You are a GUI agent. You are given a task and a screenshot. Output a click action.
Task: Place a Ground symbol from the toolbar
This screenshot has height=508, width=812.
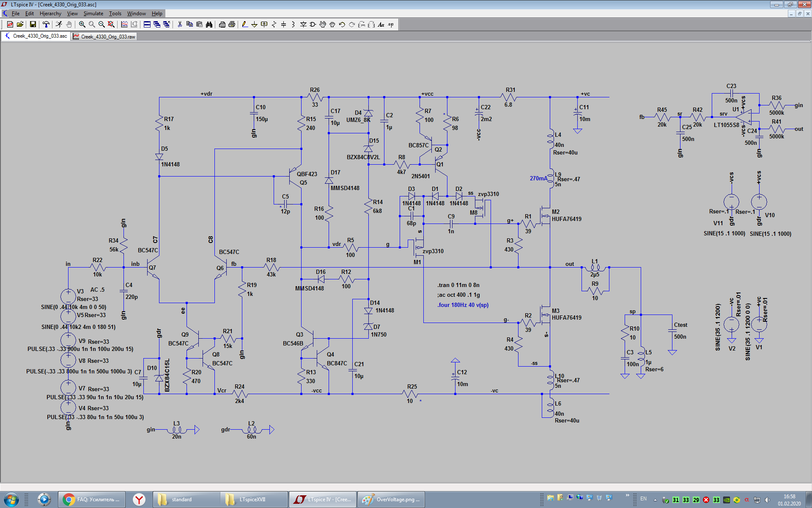pyautogui.click(x=254, y=25)
